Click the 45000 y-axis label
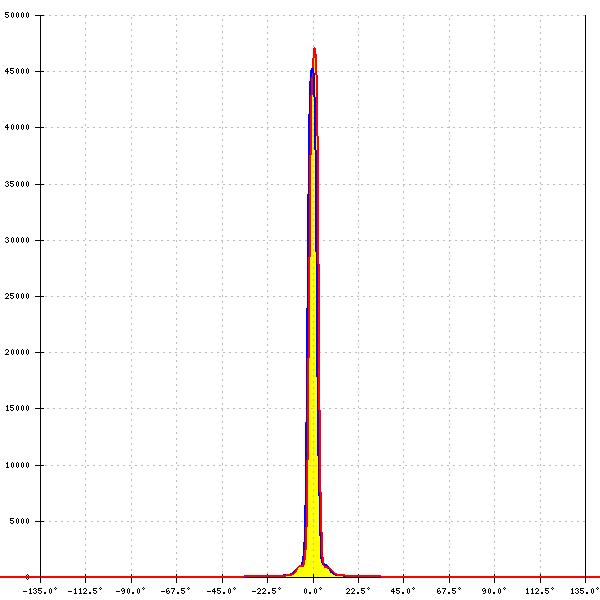This screenshot has height=600, width=600. [x=17, y=71]
